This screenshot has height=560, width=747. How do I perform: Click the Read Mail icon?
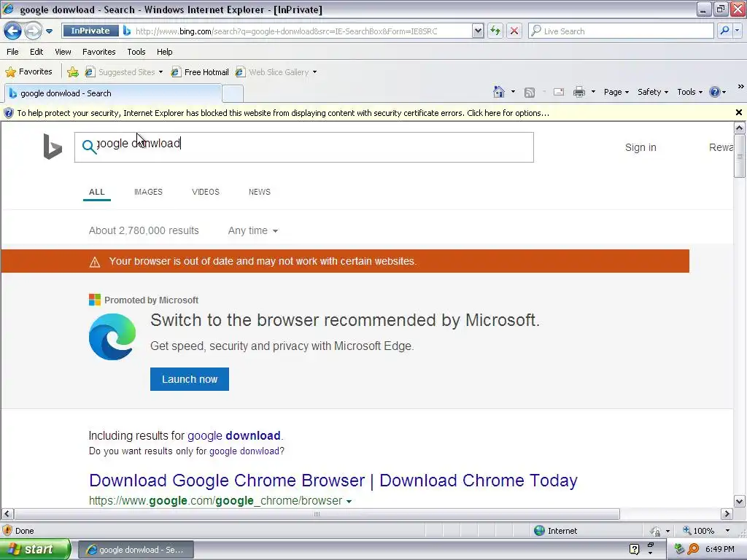(559, 92)
